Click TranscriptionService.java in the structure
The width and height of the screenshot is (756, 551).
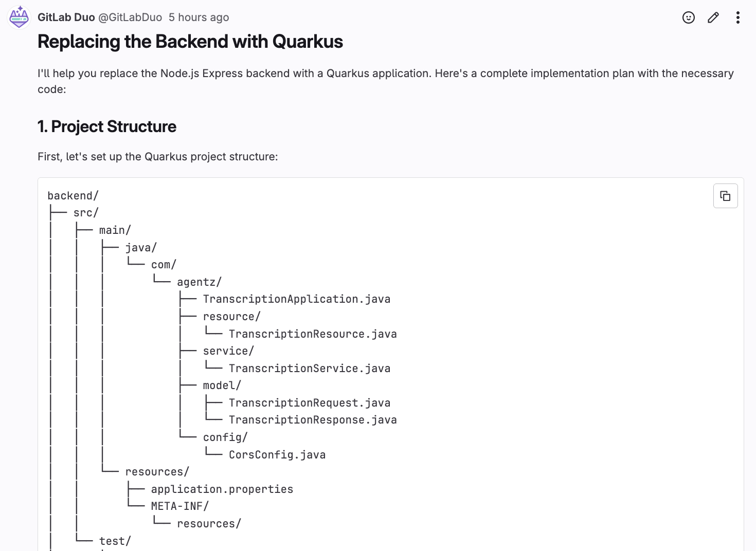pos(309,369)
